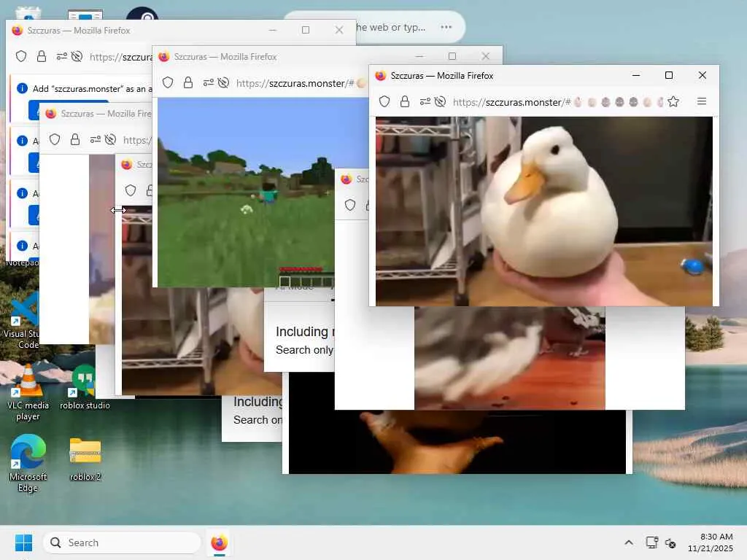
Task: Open Microsoft Edge desktop shortcut
Action: [x=28, y=463]
